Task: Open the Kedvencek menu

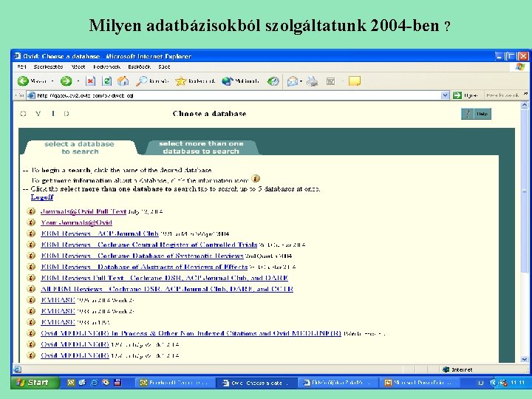Action: coord(107,66)
